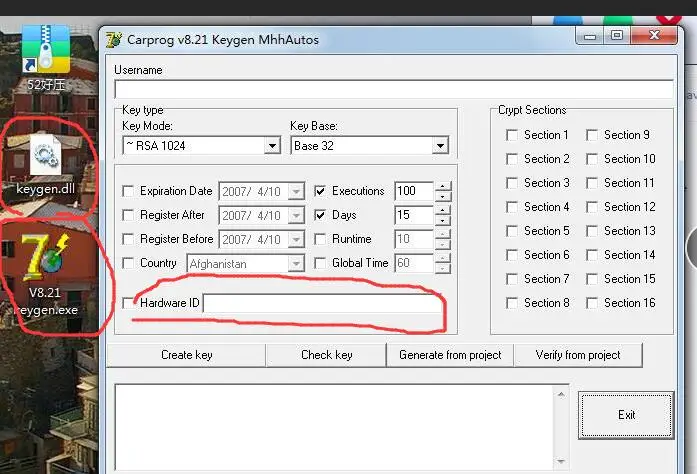The width and height of the screenshot is (697, 474).
Task: Check Section 10 checkbox
Action: [x=592, y=159]
